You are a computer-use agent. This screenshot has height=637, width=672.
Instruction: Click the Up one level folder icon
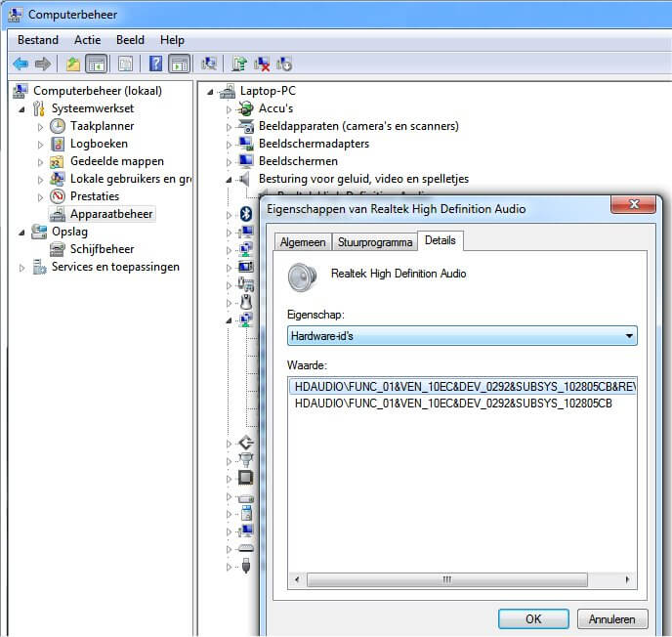[x=73, y=64]
